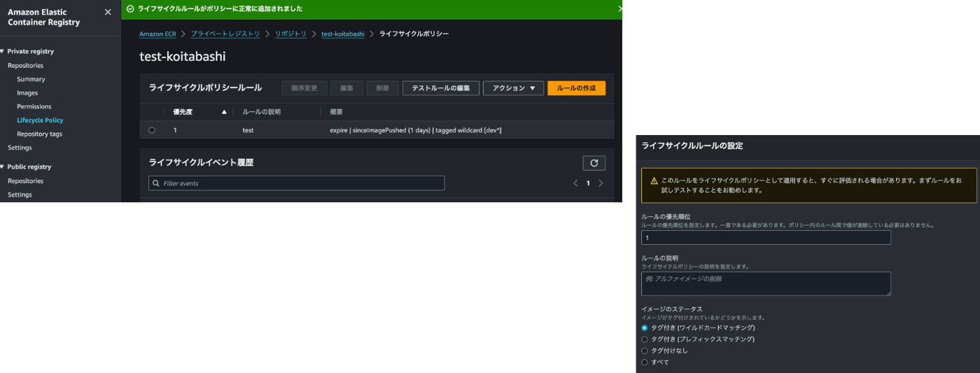Click the ルールの説明 text area
This screenshot has height=373, width=980.
[x=766, y=283]
